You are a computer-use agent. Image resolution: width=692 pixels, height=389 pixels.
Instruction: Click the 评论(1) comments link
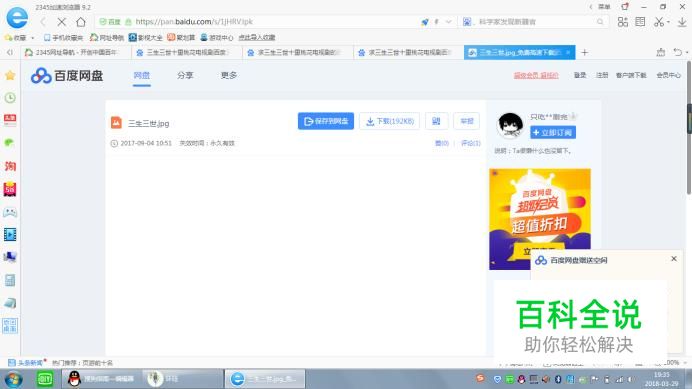coord(471,143)
